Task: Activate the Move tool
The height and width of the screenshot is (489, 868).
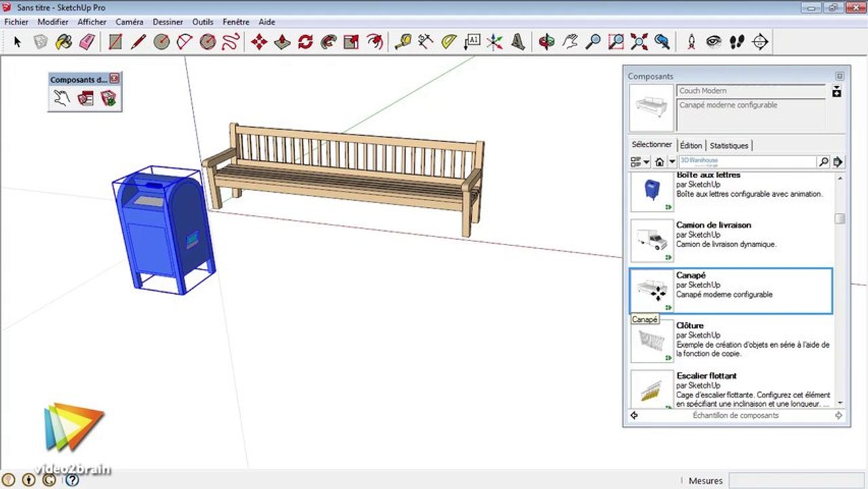Action: (259, 42)
